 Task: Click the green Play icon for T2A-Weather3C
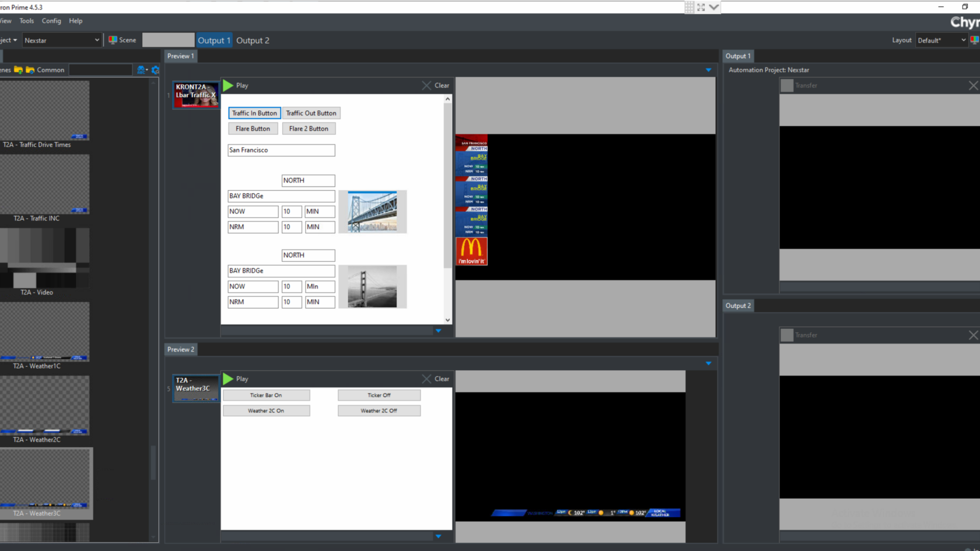[228, 379]
